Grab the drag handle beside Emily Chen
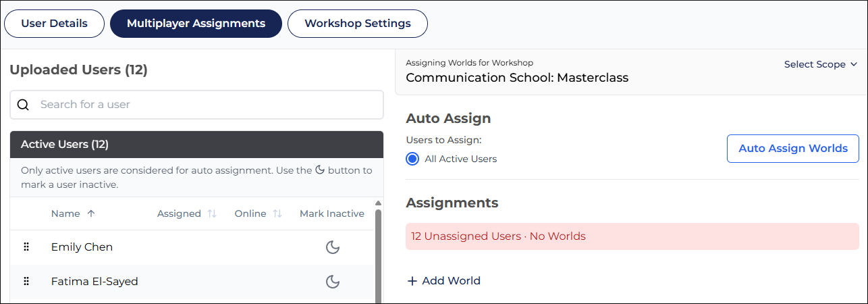Viewport: 868px width, 304px height. click(x=27, y=247)
